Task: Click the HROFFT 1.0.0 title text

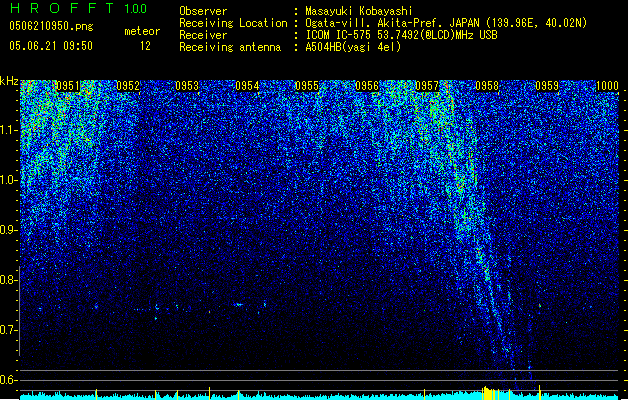Action: tap(79, 8)
